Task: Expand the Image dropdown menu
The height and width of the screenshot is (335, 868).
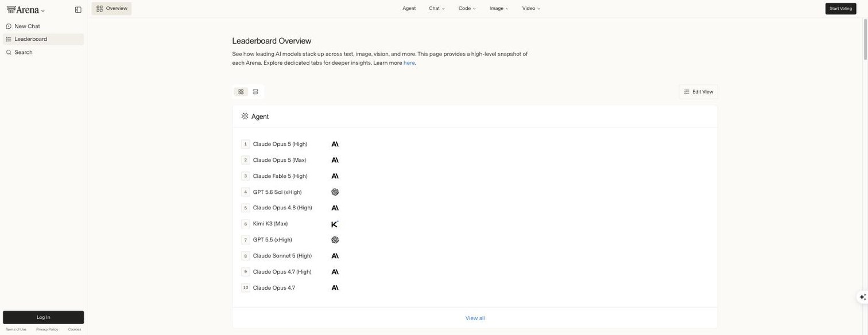Action: (499, 9)
